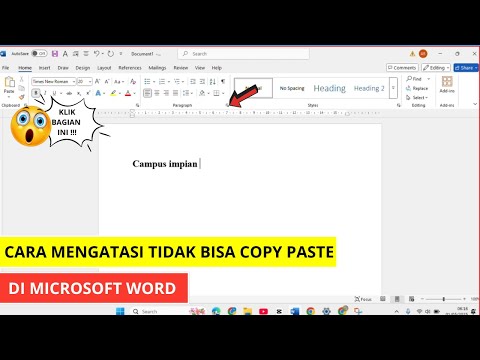Toggle Superscript formatting
480x360 pixels.
point(88,93)
